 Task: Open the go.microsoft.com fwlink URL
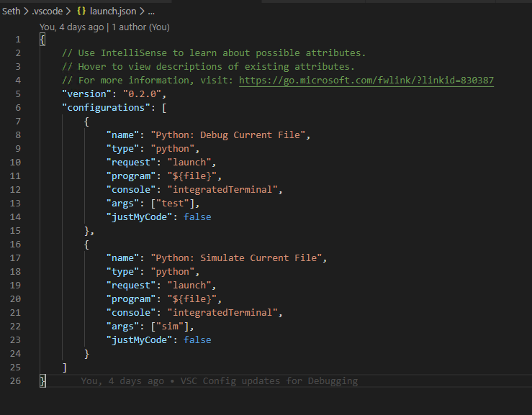point(366,81)
